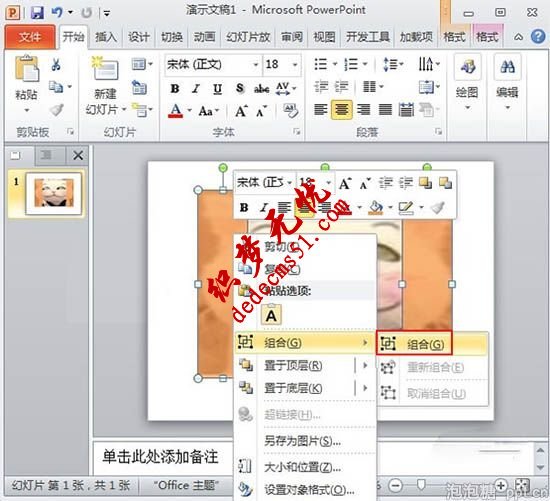The height and width of the screenshot is (501, 550).
Task: Click the Save icon in quick access toolbar
Action: coord(37,13)
